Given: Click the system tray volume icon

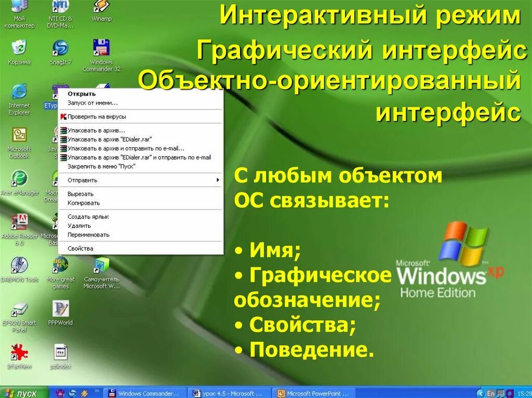Looking at the screenshot, I should pos(509,393).
